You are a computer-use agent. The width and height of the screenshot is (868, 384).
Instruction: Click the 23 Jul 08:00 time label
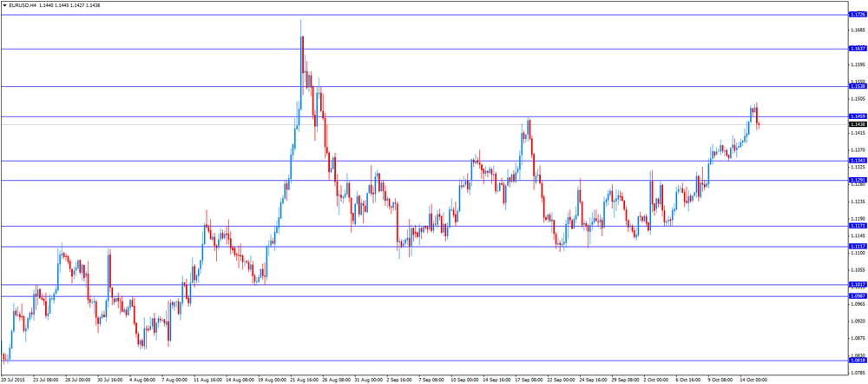45,381
